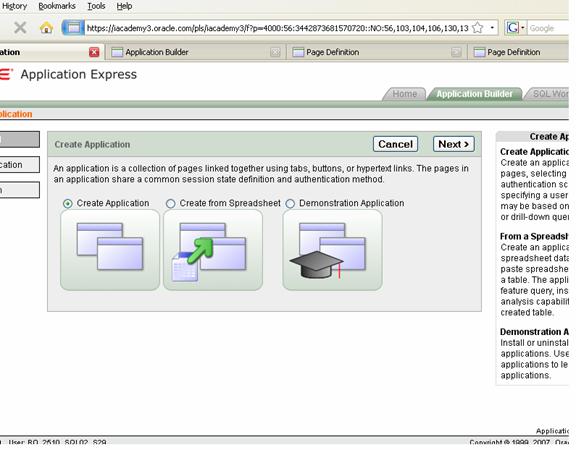Click inside the URL address field

(277, 28)
